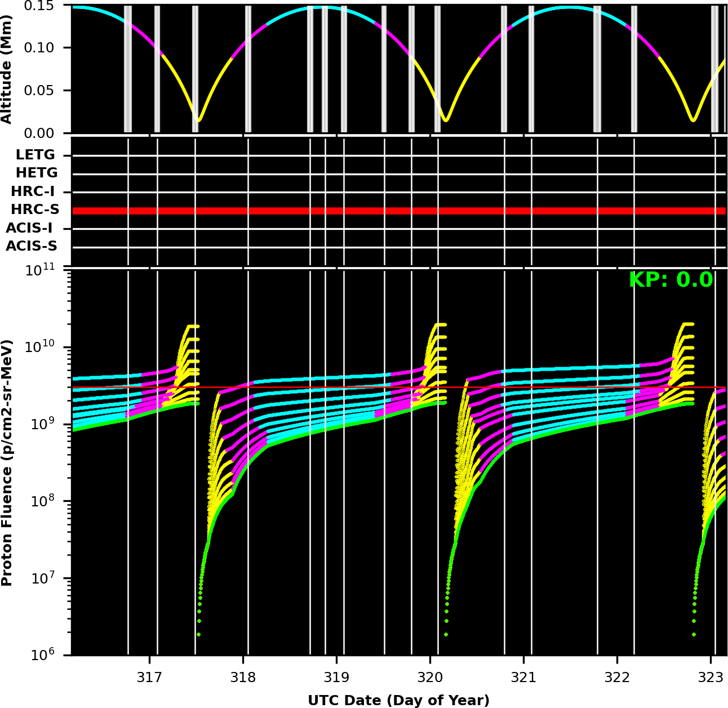Click the HRC-S instrument label
The width and height of the screenshot is (728, 708).
35,210
